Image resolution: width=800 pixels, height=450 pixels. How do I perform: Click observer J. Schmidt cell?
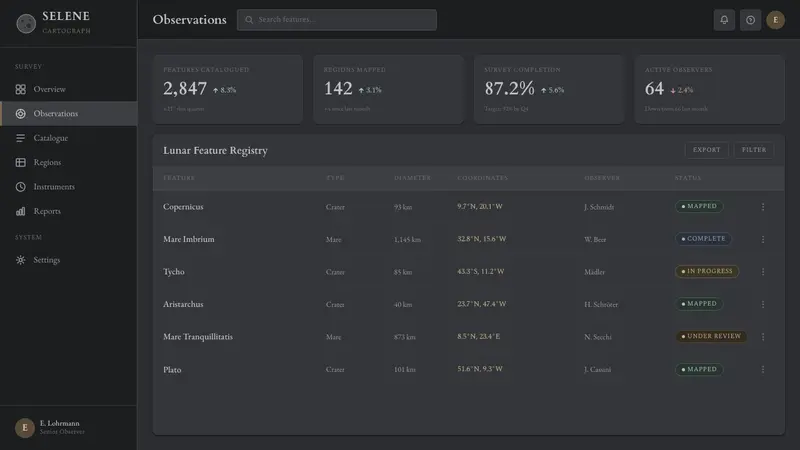coord(599,207)
